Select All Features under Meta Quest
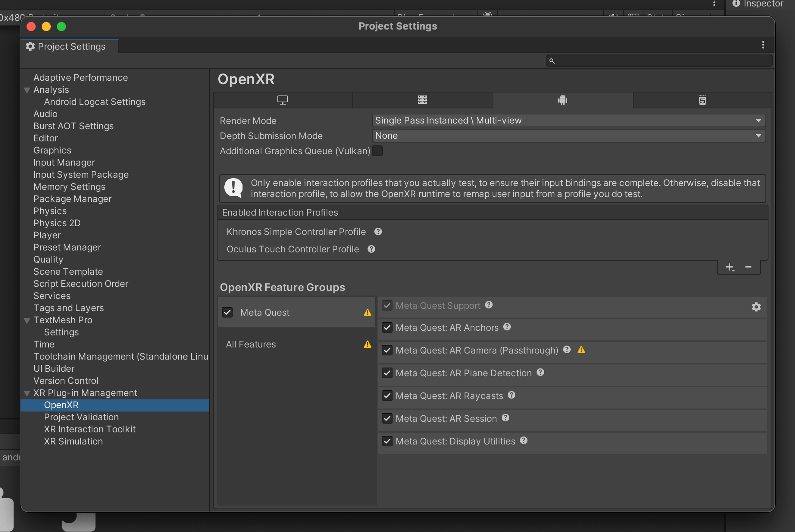The width and height of the screenshot is (795, 532). (x=251, y=344)
